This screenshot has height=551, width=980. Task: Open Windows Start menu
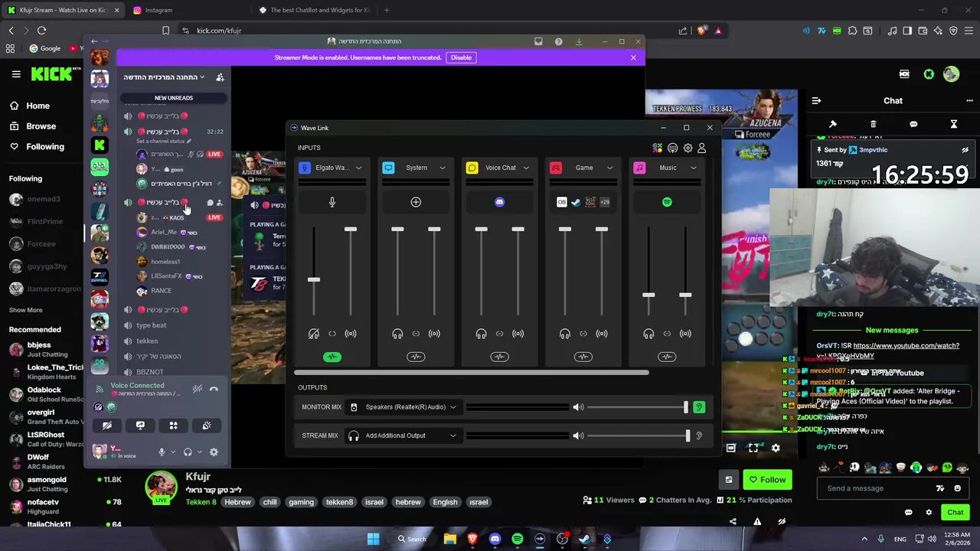point(373,539)
